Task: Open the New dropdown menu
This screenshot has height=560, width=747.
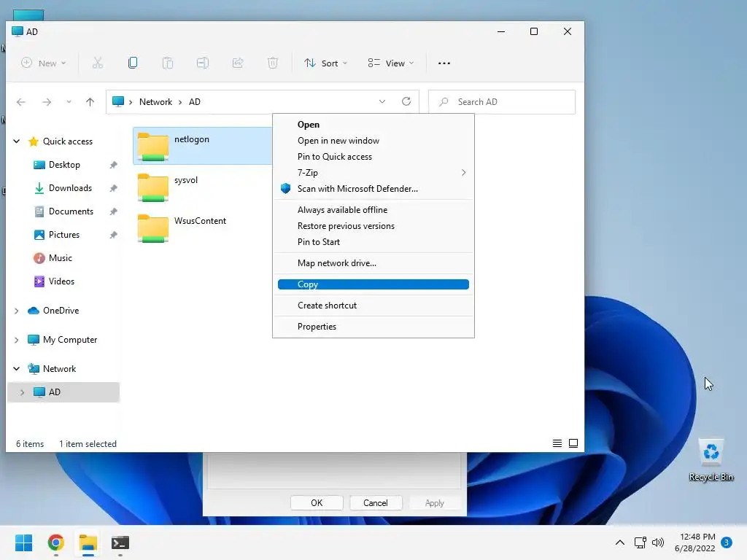Action: click(x=43, y=63)
